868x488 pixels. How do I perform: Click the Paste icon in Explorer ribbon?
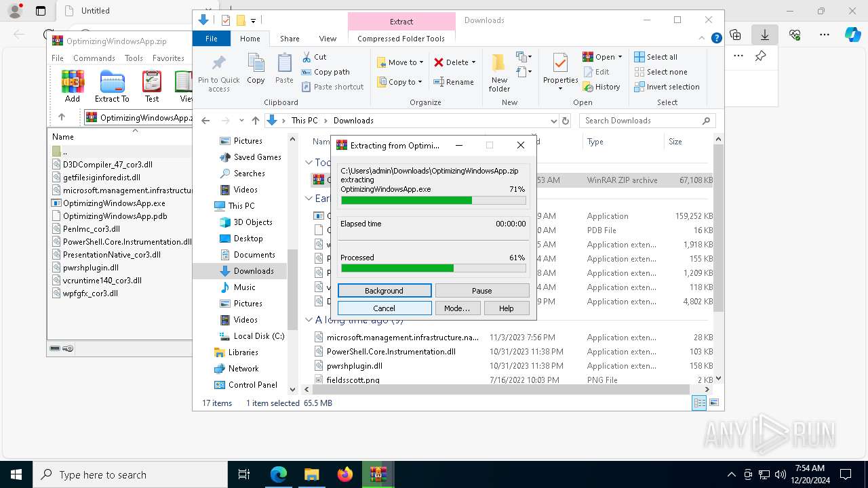[x=284, y=68]
